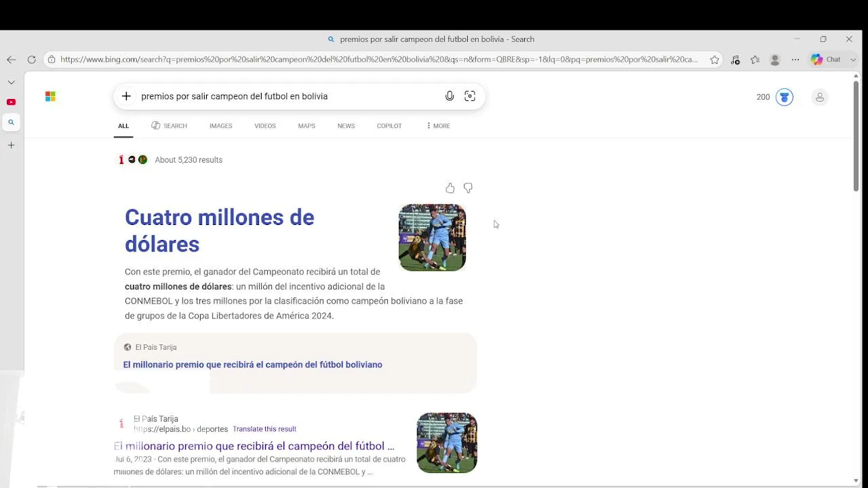This screenshot has width=868, height=488.
Task: Switch to the VIDEOS tab
Action: [265, 126]
